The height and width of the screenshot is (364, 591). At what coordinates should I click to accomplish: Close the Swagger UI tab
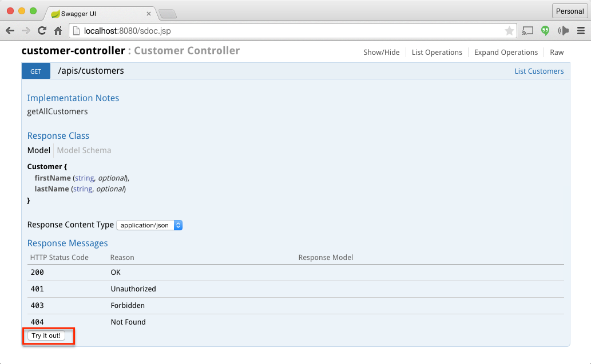tap(149, 14)
